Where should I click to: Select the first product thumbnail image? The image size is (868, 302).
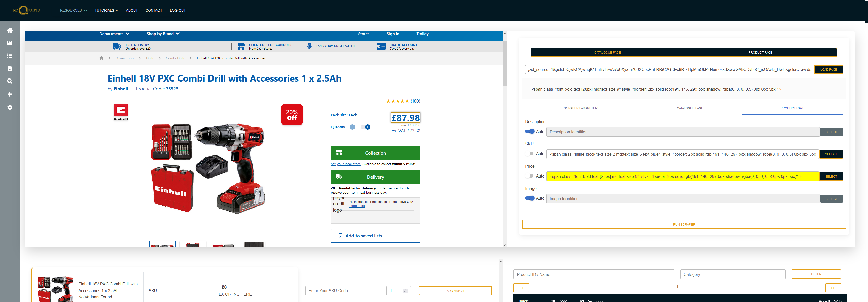(x=162, y=244)
